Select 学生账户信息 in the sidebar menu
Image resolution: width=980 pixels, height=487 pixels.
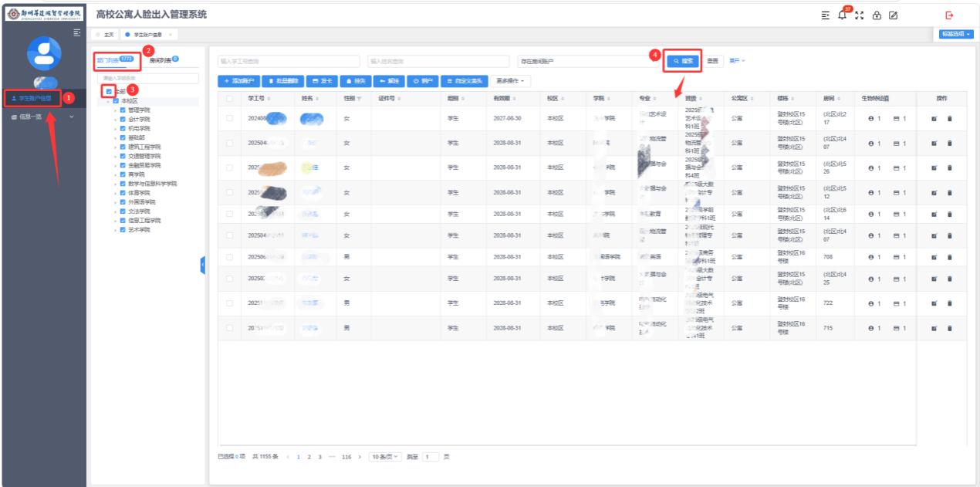click(32, 99)
